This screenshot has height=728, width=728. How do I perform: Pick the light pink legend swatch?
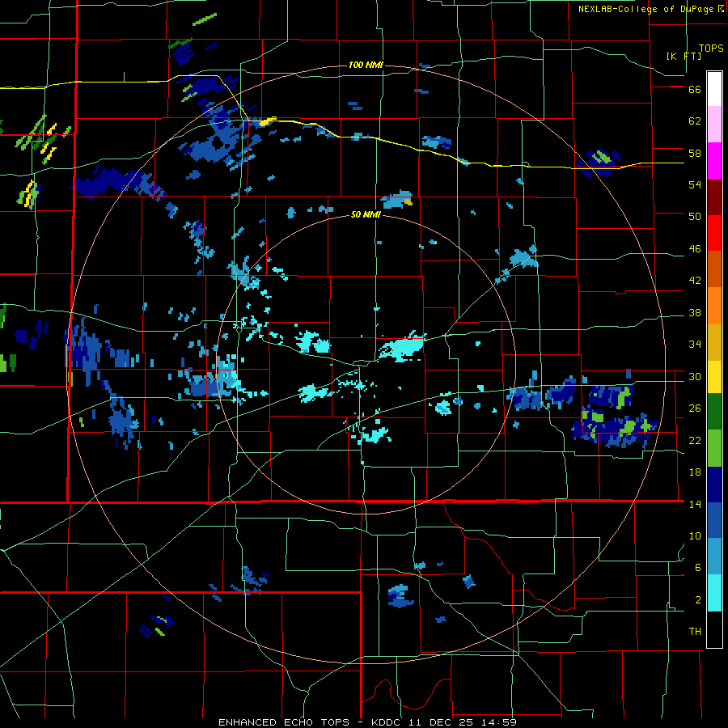[x=714, y=125]
